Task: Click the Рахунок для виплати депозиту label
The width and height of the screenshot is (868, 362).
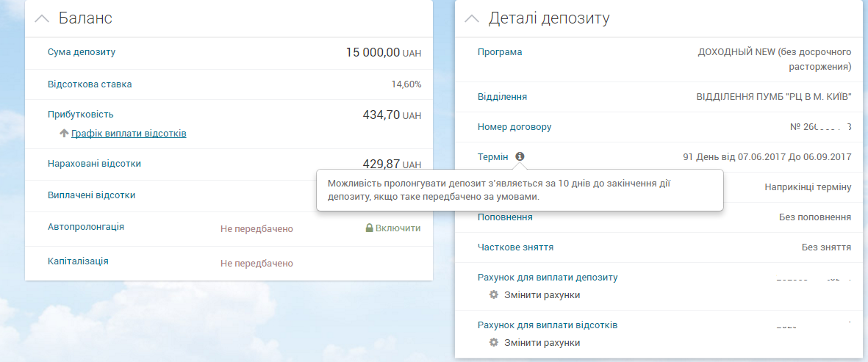Action: pos(548,277)
